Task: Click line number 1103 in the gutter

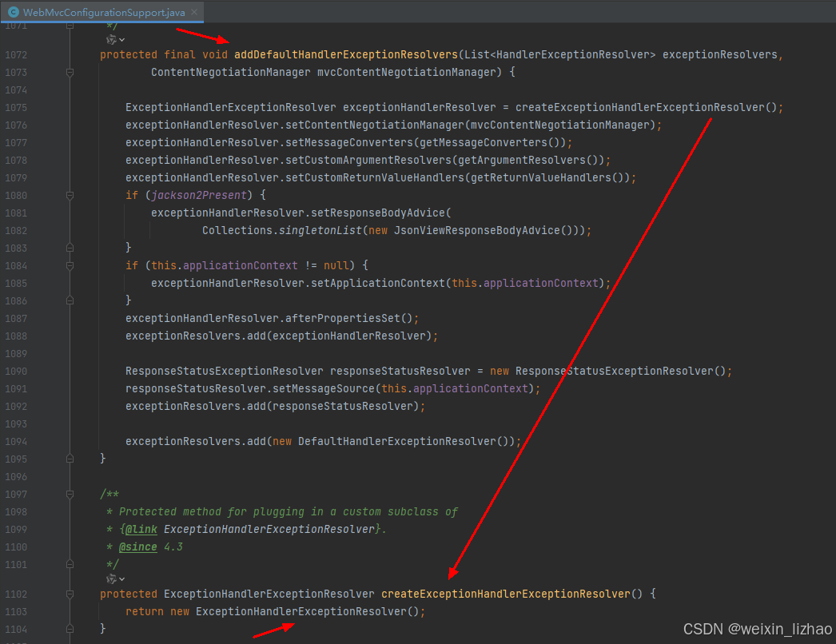Action: pos(16,611)
